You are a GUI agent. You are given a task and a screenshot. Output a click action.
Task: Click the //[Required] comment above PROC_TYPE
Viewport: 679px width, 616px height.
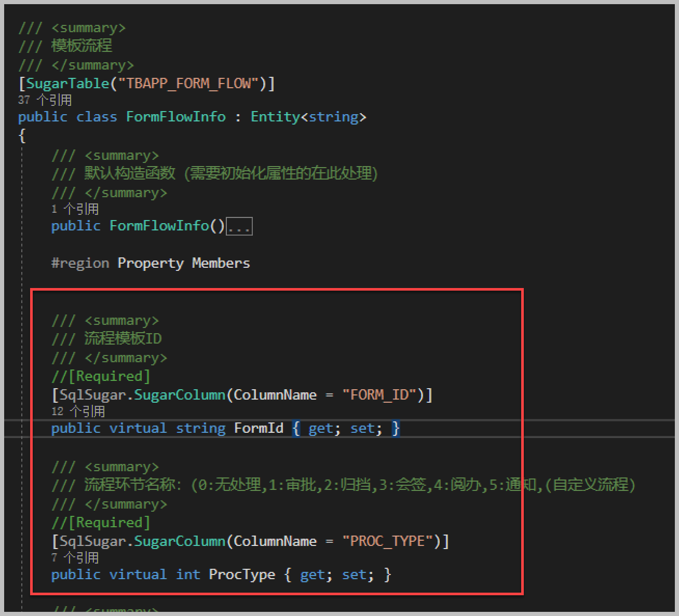coord(101,523)
